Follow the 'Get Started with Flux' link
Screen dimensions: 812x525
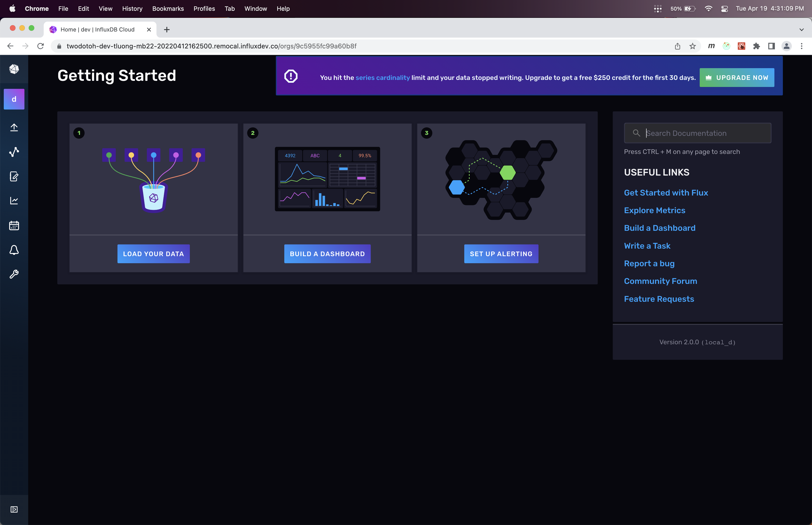(666, 193)
